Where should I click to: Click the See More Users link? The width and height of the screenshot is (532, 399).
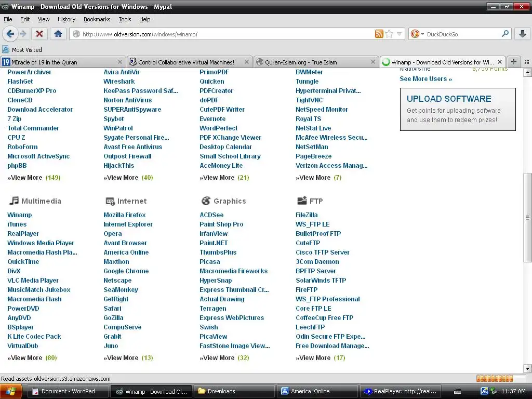point(426,79)
